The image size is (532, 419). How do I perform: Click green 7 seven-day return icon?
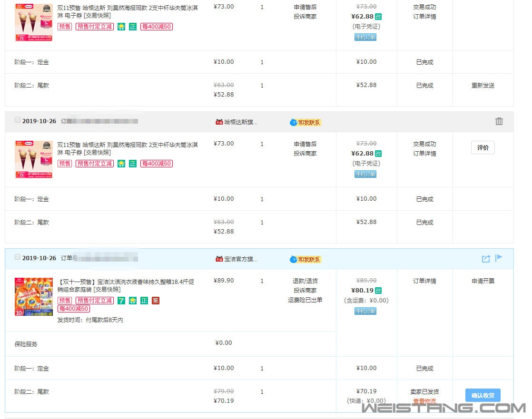(x=121, y=301)
